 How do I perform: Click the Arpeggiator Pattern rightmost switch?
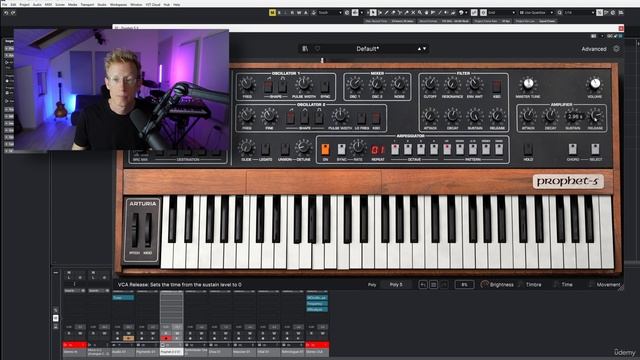coord(499,149)
